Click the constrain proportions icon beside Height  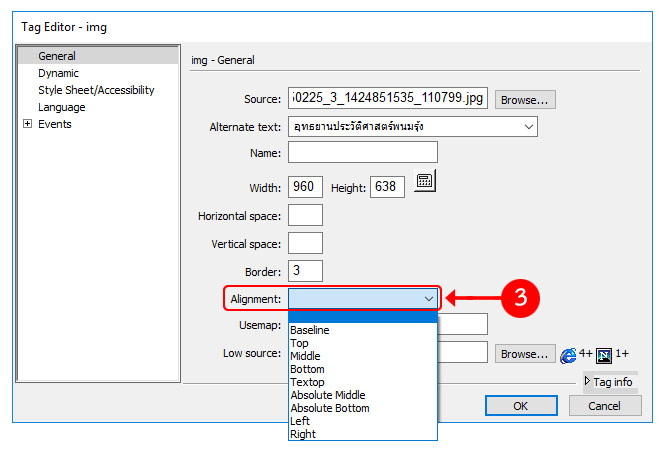coord(424,182)
